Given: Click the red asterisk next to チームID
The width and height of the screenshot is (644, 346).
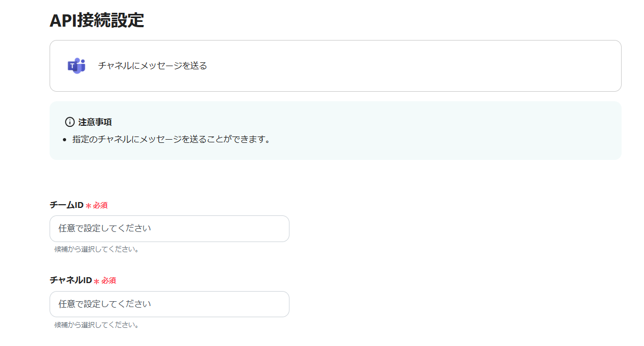Looking at the screenshot, I should 88,206.
